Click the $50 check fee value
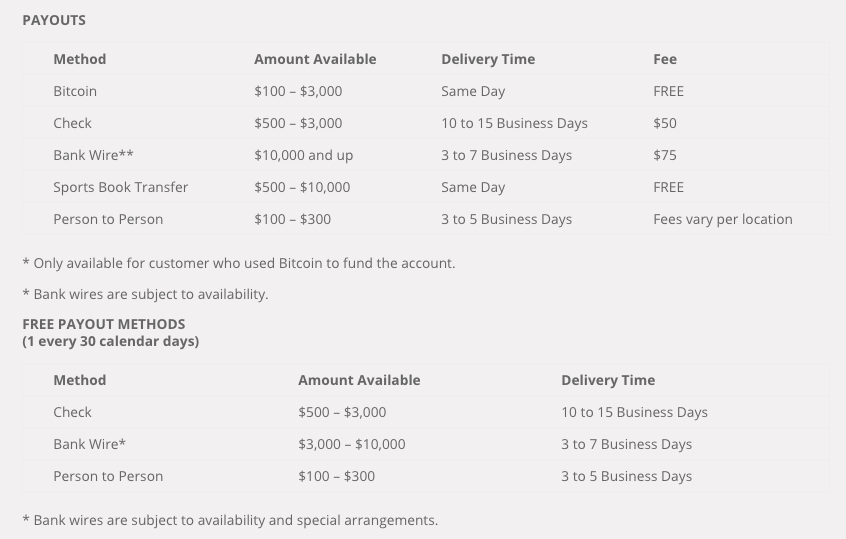 pyautogui.click(x=665, y=123)
